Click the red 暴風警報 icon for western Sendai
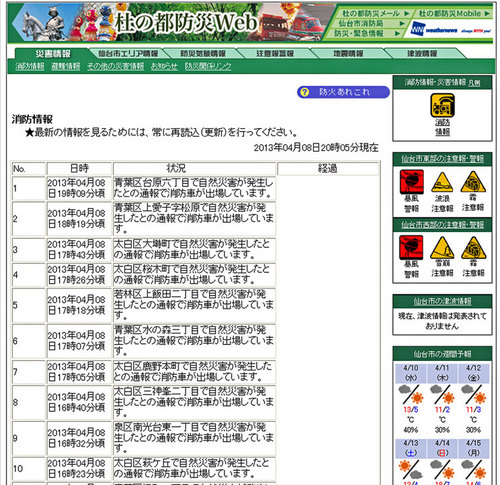500x485 pixels. click(411, 248)
